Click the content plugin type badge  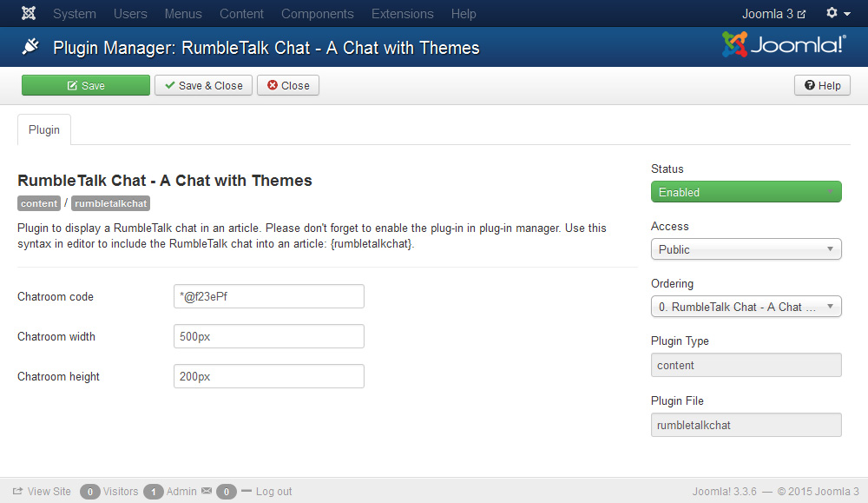38,203
